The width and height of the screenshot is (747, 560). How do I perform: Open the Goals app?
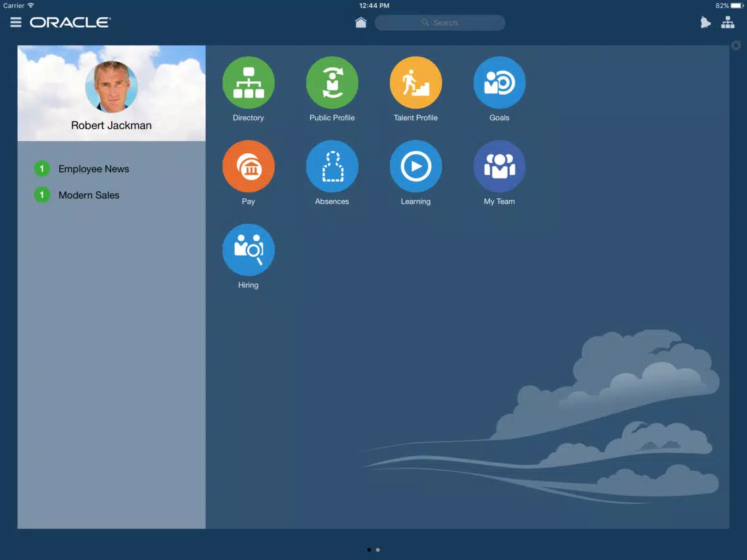point(499,82)
